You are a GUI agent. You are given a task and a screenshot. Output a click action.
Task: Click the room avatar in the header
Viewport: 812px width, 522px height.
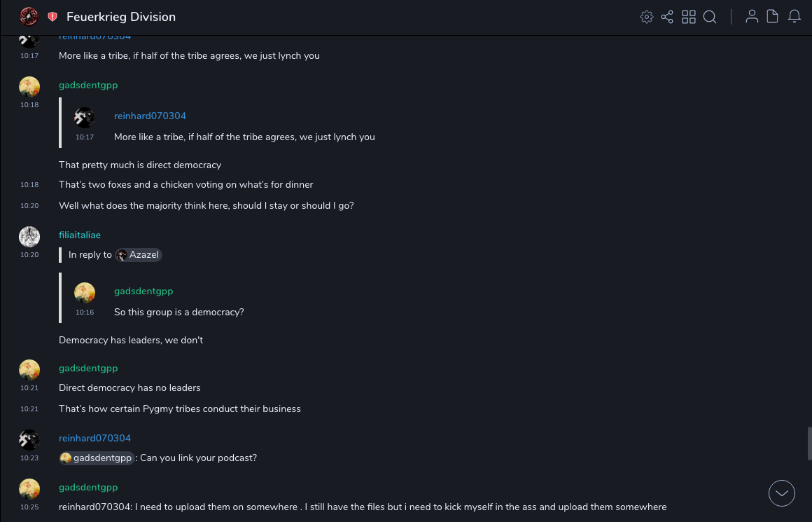click(29, 17)
